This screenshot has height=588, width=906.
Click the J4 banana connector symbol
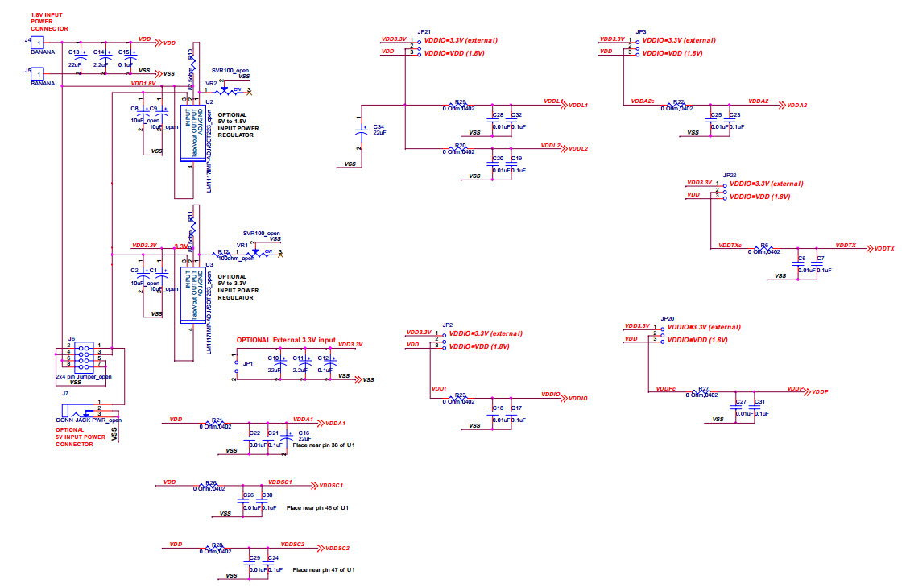(36, 41)
